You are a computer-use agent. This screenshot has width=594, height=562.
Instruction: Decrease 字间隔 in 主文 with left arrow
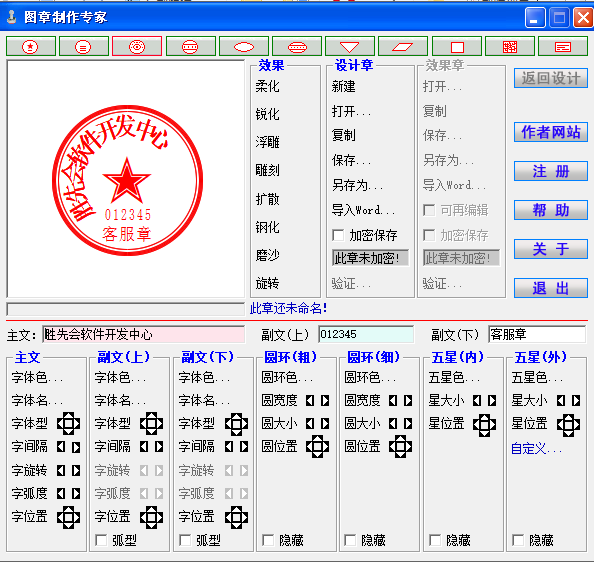[x=61, y=447]
